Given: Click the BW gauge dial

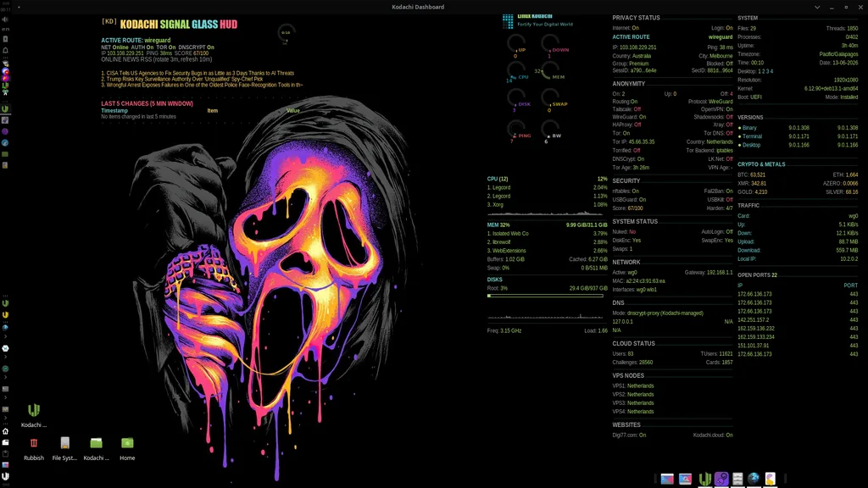Looking at the screenshot, I should (550, 130).
